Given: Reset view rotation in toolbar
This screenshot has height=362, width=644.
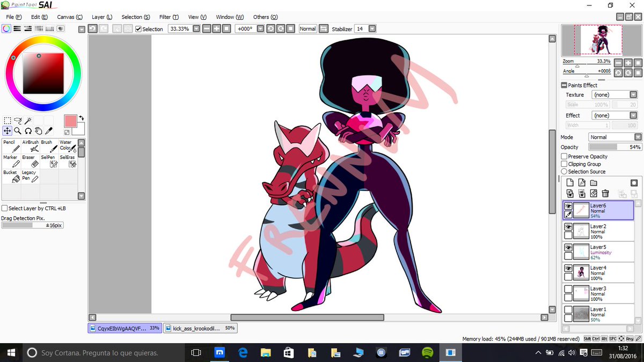Looking at the screenshot, I should coord(290,28).
